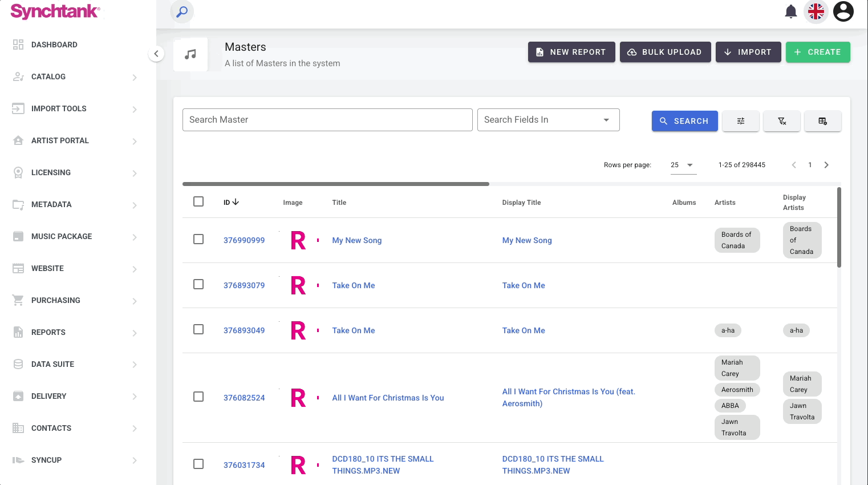Viewport: 868px width, 485px height.
Task: Click the blue Search button
Action: pos(684,121)
